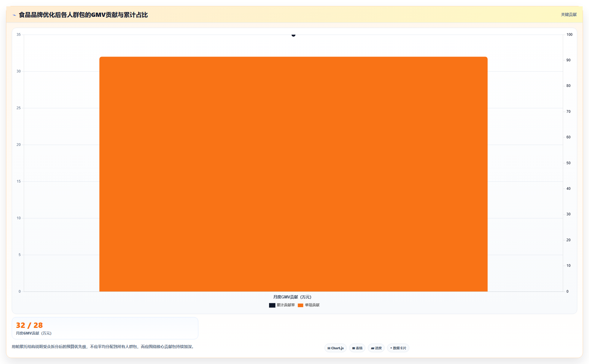
Task: Click the left axis tick 20
Action: (19, 145)
